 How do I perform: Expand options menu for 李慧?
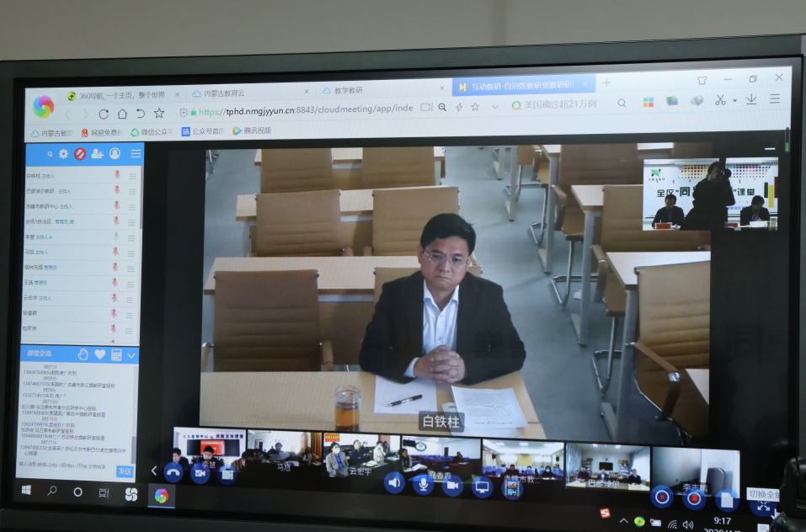131,237
